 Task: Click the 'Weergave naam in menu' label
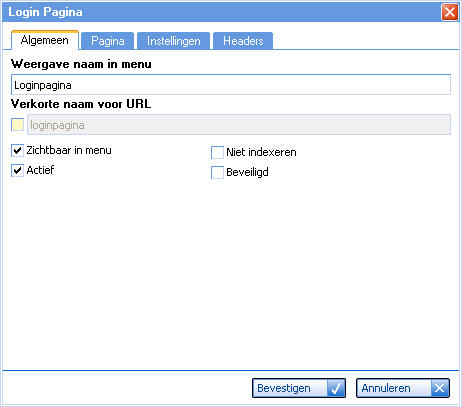[x=81, y=64]
